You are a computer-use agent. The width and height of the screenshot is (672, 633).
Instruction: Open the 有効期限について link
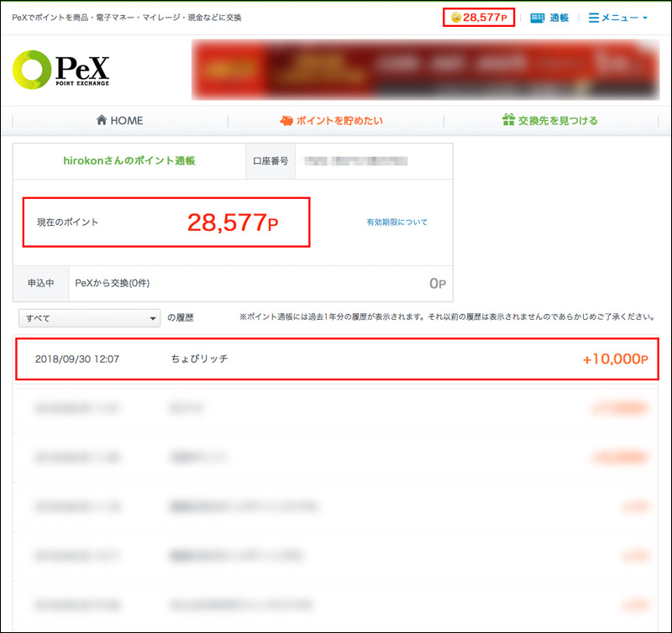[x=396, y=222]
